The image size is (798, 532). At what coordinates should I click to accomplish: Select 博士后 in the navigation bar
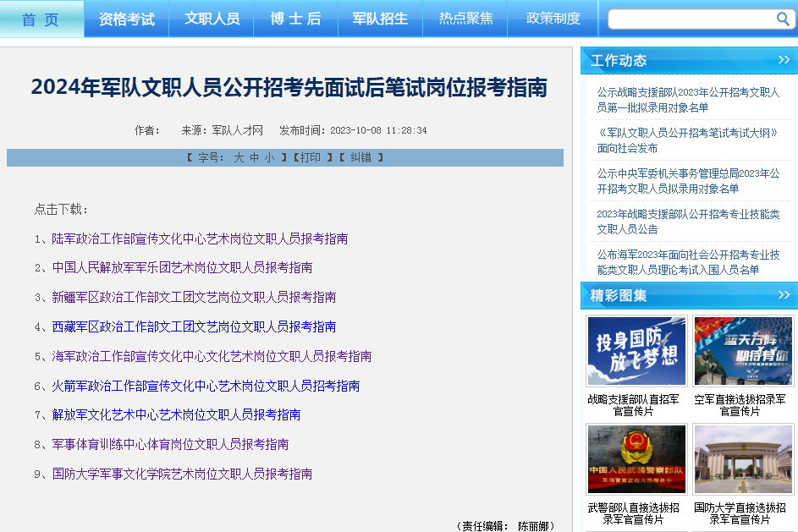[295, 19]
